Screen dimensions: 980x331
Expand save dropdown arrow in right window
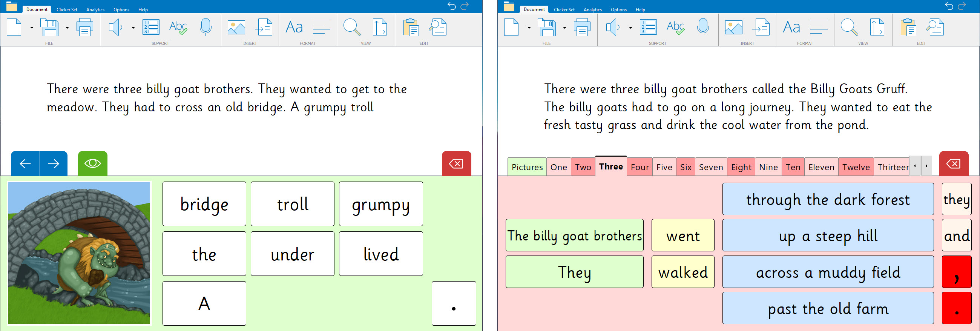click(x=564, y=28)
